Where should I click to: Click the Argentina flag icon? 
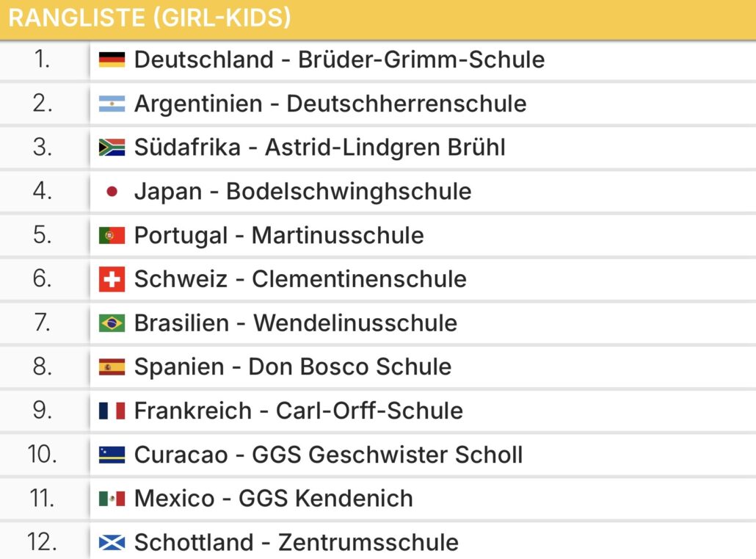[x=112, y=104]
